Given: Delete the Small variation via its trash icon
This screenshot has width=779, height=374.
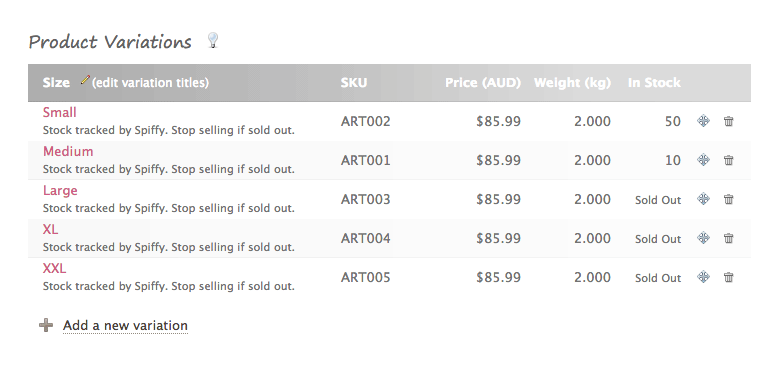Looking at the screenshot, I should pos(728,121).
